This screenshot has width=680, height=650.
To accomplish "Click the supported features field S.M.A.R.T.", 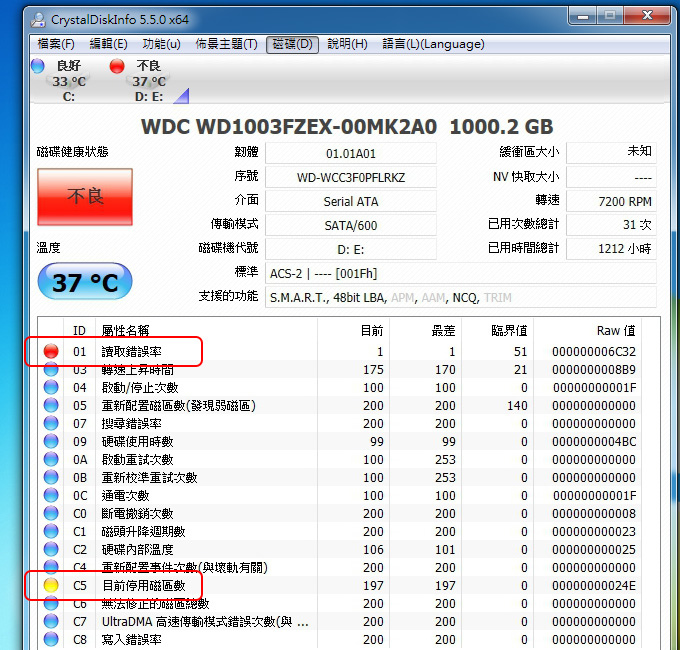I will click(461, 297).
